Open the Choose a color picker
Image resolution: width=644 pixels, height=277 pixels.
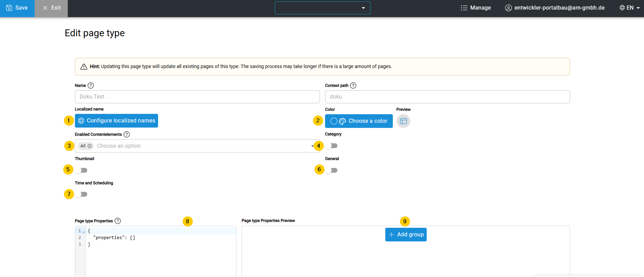point(359,121)
